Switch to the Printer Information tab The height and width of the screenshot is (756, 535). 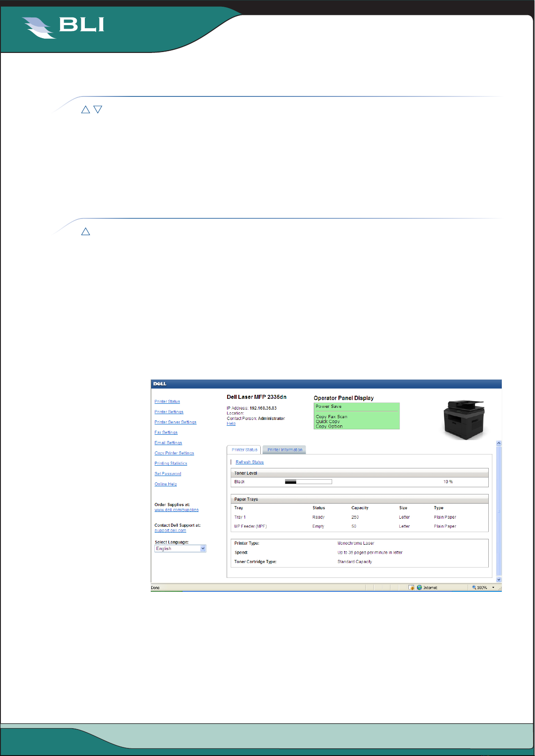[285, 450]
